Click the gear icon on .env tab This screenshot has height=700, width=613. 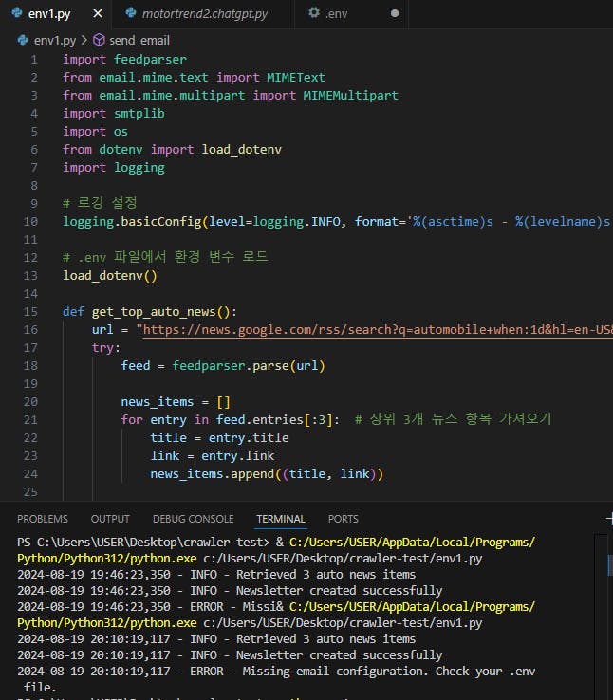pyautogui.click(x=314, y=12)
